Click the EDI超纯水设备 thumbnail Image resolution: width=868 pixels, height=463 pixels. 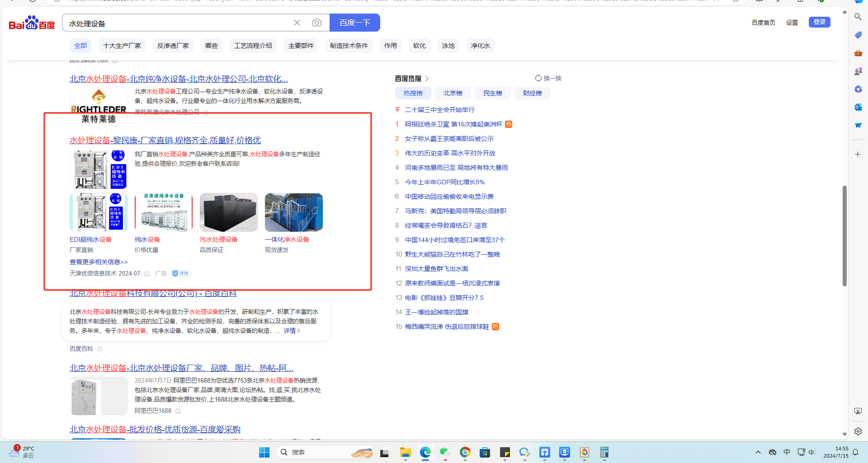99,212
